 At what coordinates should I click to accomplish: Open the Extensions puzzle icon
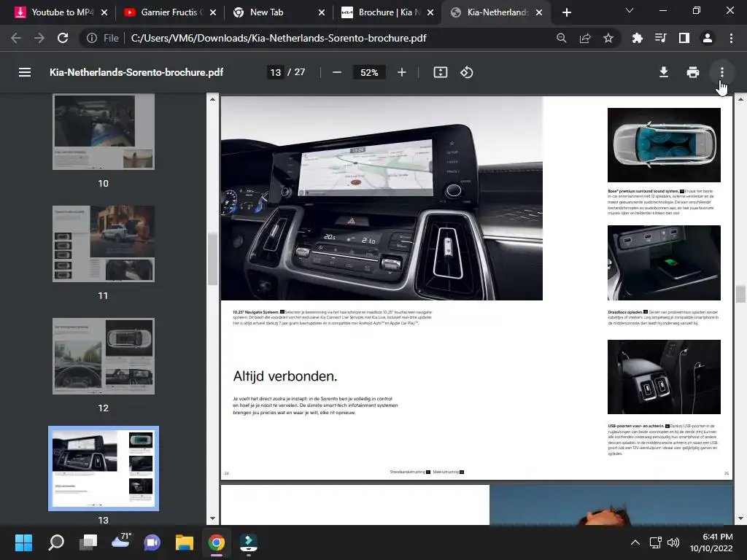point(637,38)
